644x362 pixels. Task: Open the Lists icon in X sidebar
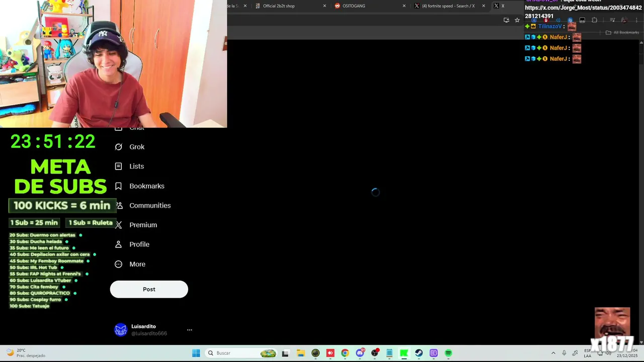(118, 166)
